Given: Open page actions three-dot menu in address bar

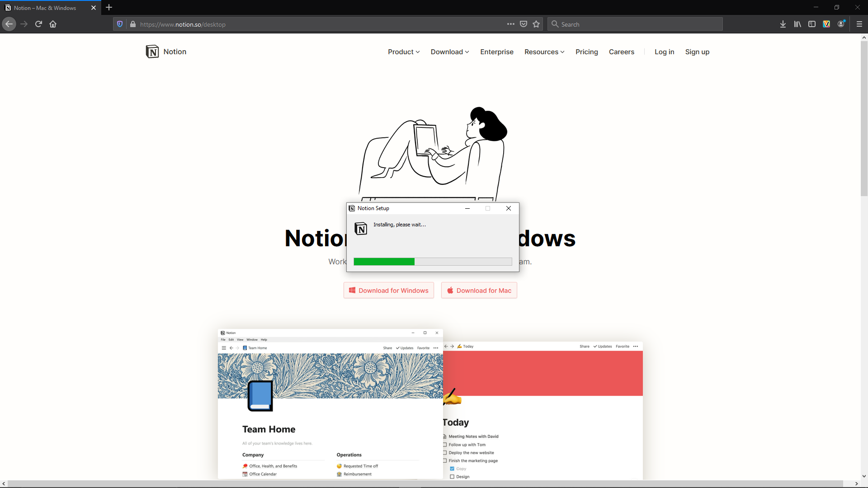Looking at the screenshot, I should [x=511, y=24].
